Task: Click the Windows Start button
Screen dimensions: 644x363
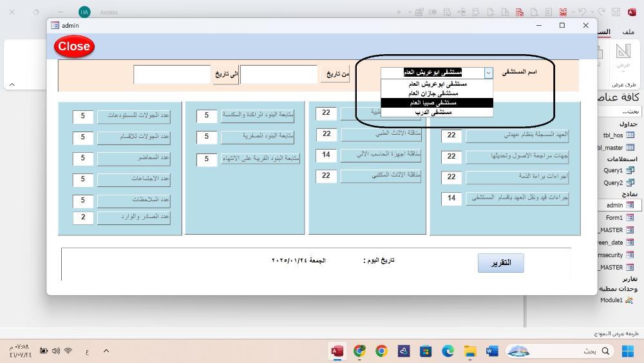Action: 627,351
